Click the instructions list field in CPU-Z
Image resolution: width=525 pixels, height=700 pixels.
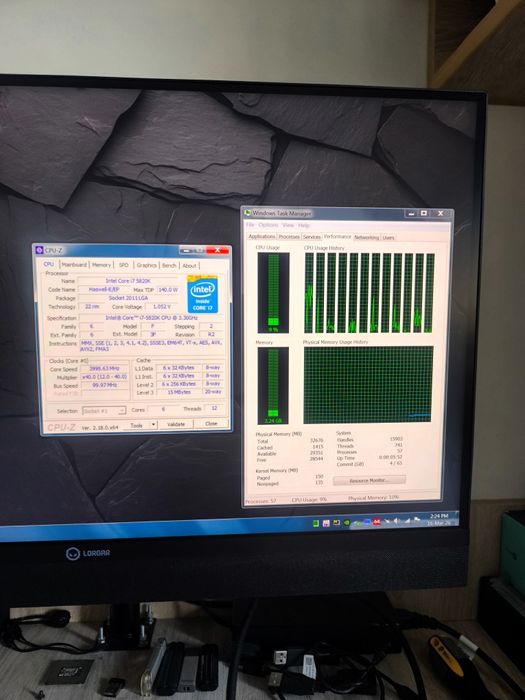click(151, 346)
